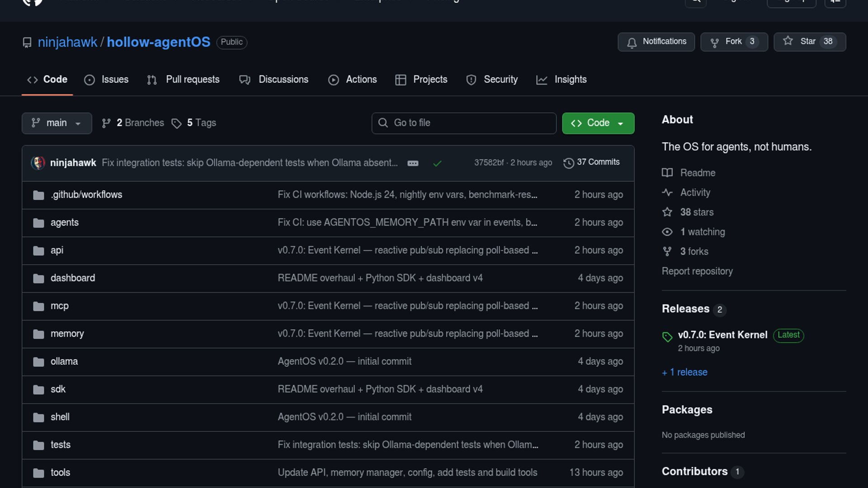Image resolution: width=868 pixels, height=488 pixels.
Task: Open the v0.7.0: Event Kernel release
Action: [x=722, y=335]
